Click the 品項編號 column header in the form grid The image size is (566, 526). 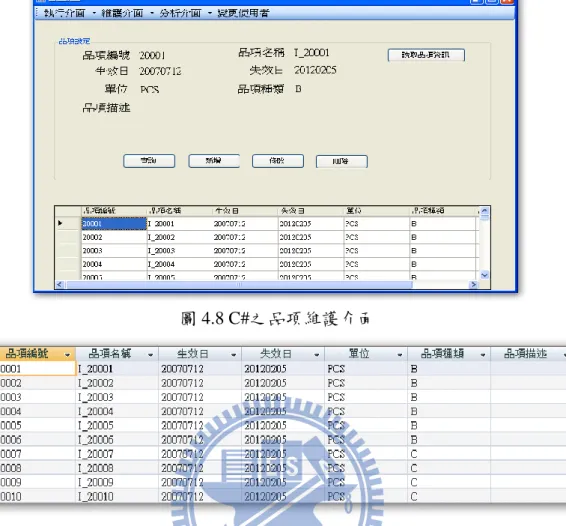[x=114, y=211]
